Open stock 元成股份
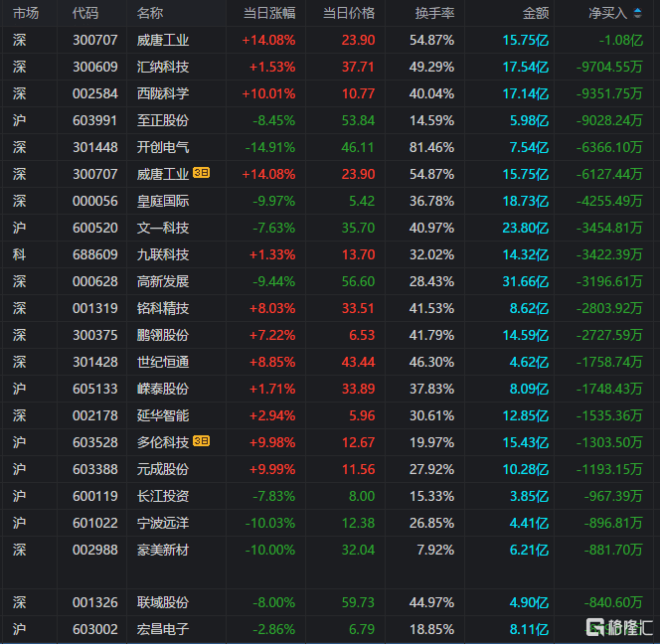Screen dimensions: 660x644 point(163,469)
